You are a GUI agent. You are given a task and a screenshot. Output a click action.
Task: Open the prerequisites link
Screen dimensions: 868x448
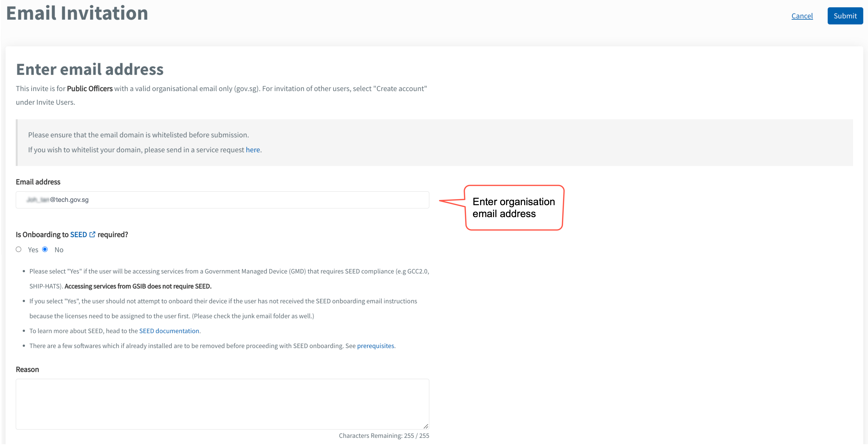375,346
